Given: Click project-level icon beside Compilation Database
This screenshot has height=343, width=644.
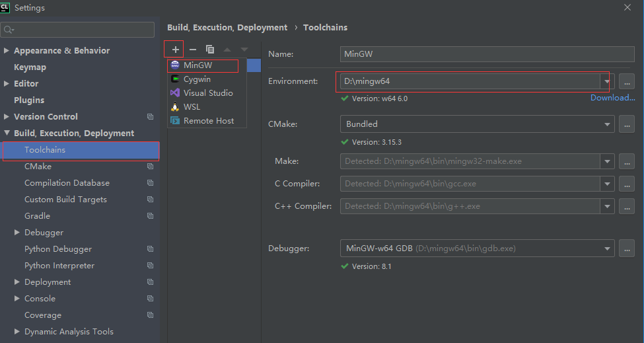Looking at the screenshot, I should click(x=151, y=183).
